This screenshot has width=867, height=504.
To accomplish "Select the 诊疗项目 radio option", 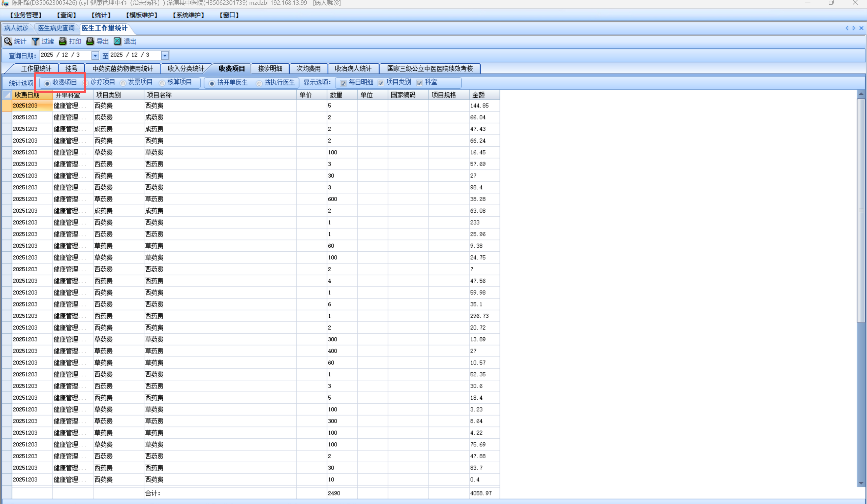I will 86,83.
